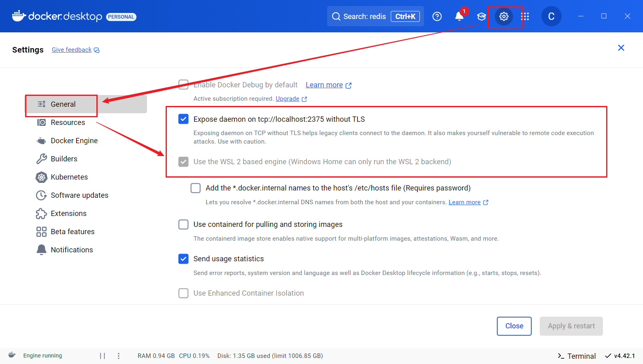
Task: Click the General sliders icon
Action: (41, 104)
